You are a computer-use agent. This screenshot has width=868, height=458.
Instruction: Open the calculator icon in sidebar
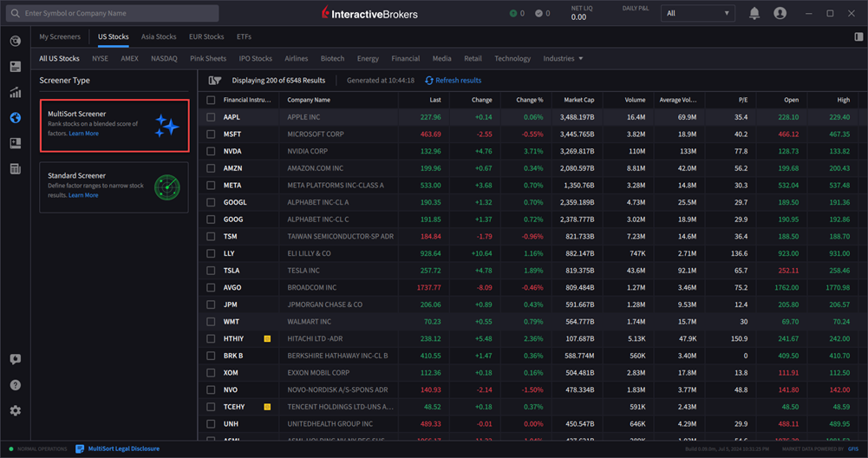pyautogui.click(x=16, y=168)
